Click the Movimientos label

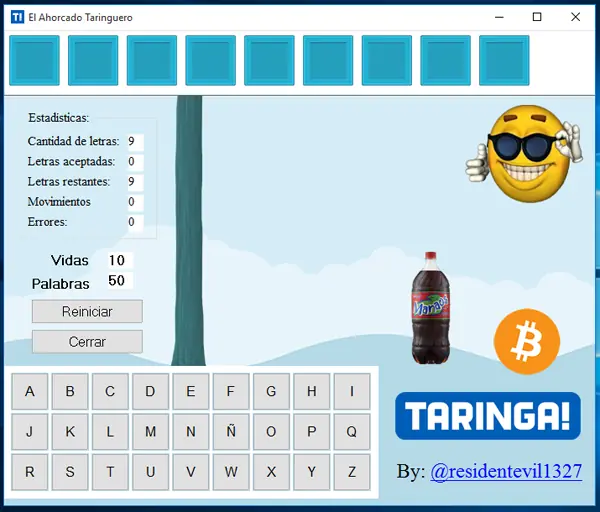(59, 202)
